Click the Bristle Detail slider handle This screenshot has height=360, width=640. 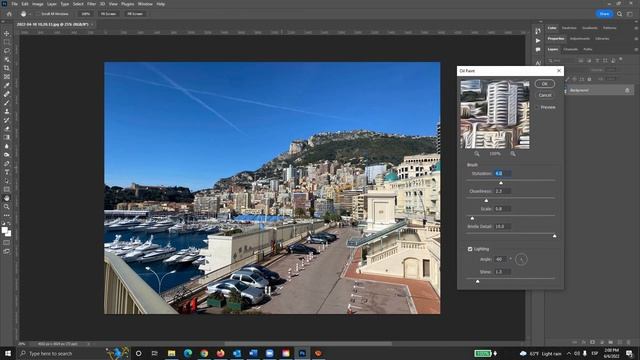(x=554, y=236)
